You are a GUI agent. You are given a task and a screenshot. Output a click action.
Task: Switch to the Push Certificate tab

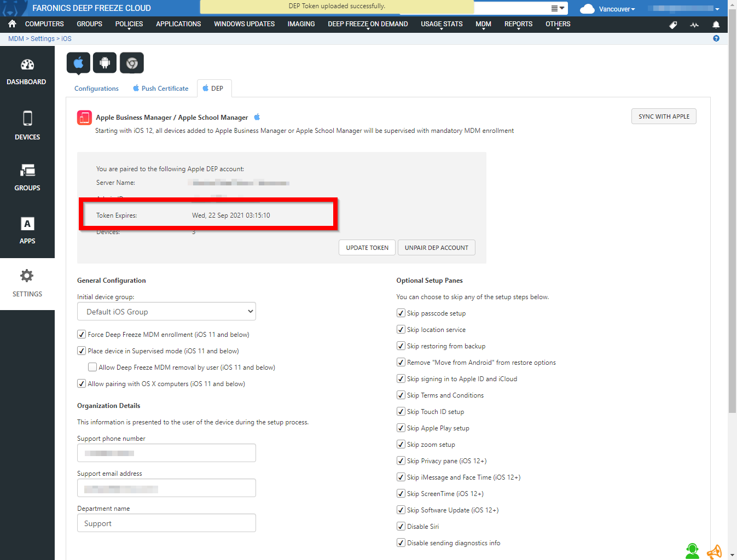160,89
